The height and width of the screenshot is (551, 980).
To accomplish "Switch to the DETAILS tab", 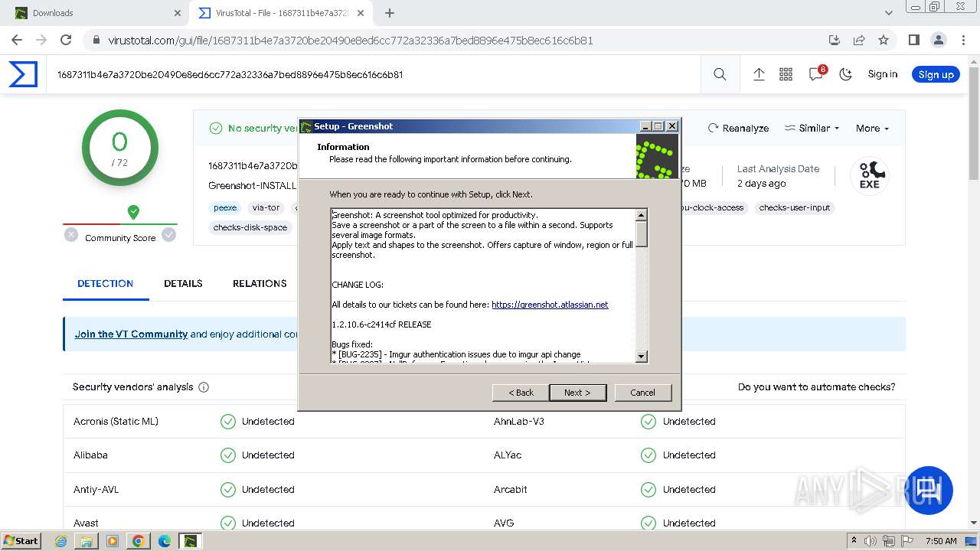I will [x=183, y=283].
